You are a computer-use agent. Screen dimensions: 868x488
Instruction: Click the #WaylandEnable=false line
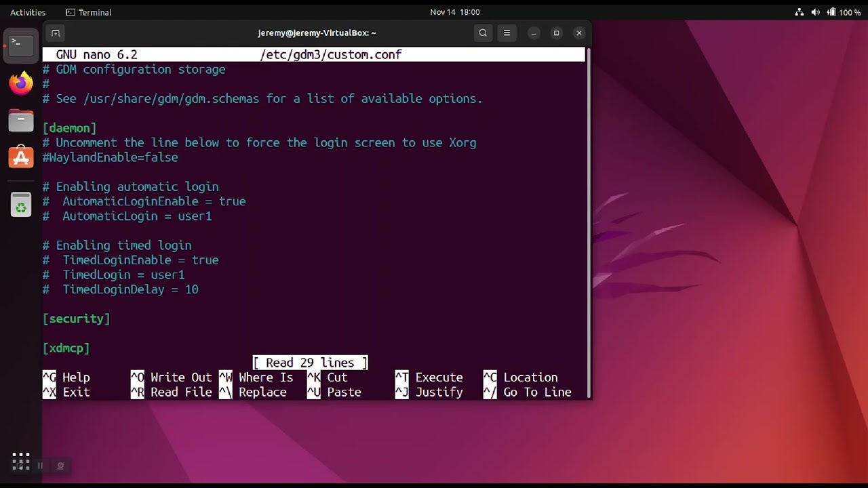(111, 157)
